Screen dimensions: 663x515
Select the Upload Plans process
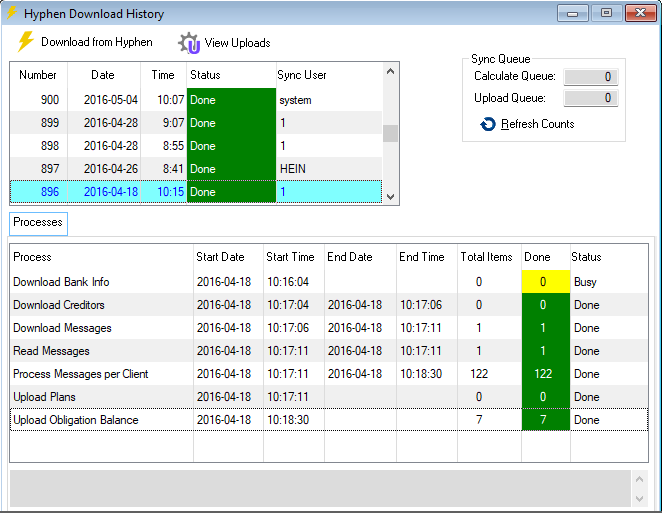[x=329, y=397]
